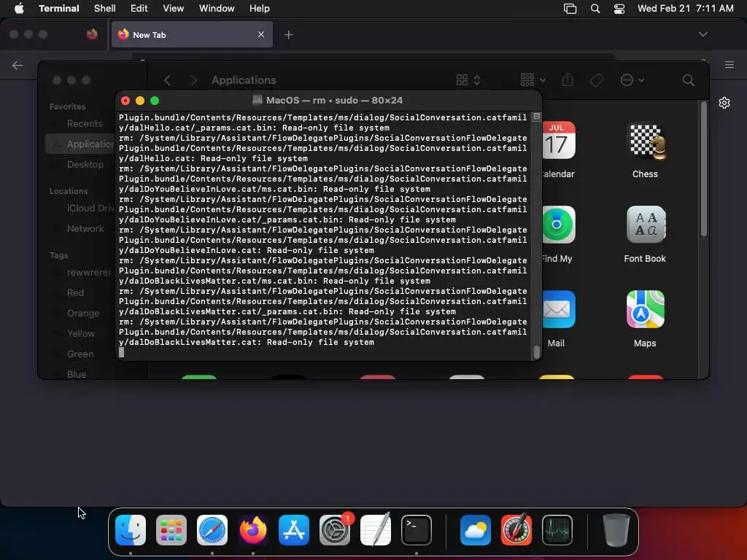
Task: Open Spotlight search in menu bar
Action: coord(595,9)
